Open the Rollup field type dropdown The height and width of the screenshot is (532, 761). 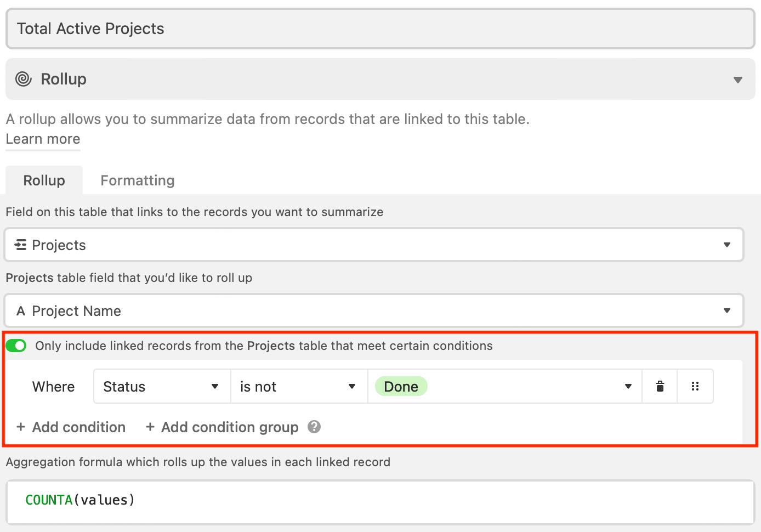click(737, 80)
